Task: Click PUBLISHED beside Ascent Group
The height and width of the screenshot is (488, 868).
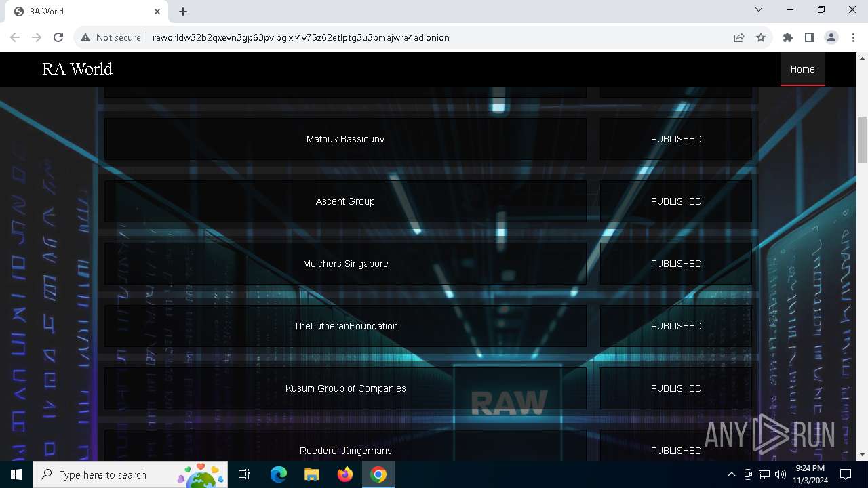Action: click(x=676, y=201)
